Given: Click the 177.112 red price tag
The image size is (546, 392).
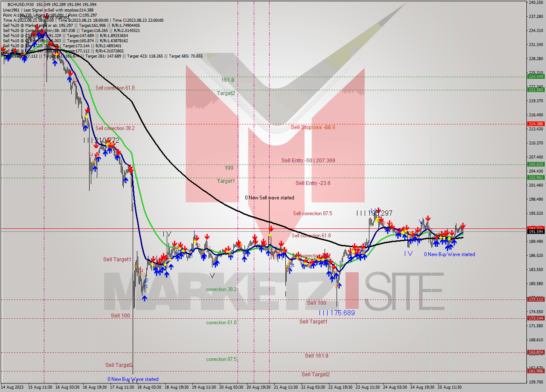Looking at the screenshot, I should [x=536, y=300].
